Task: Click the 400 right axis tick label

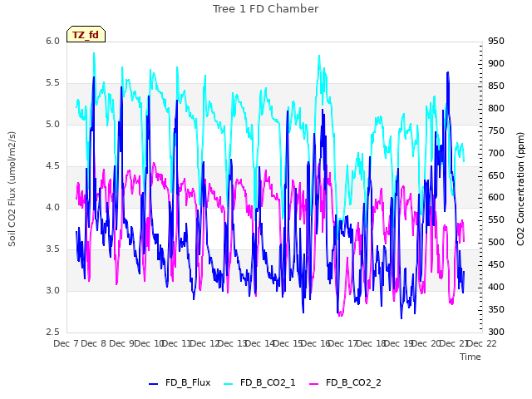Action: point(496,287)
